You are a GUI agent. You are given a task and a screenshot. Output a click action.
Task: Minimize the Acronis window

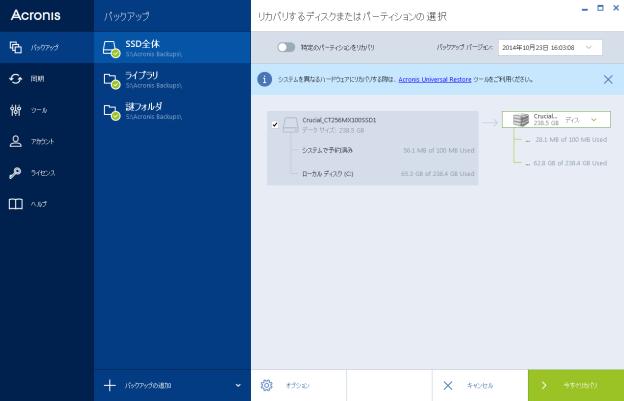pyautogui.click(x=585, y=9)
